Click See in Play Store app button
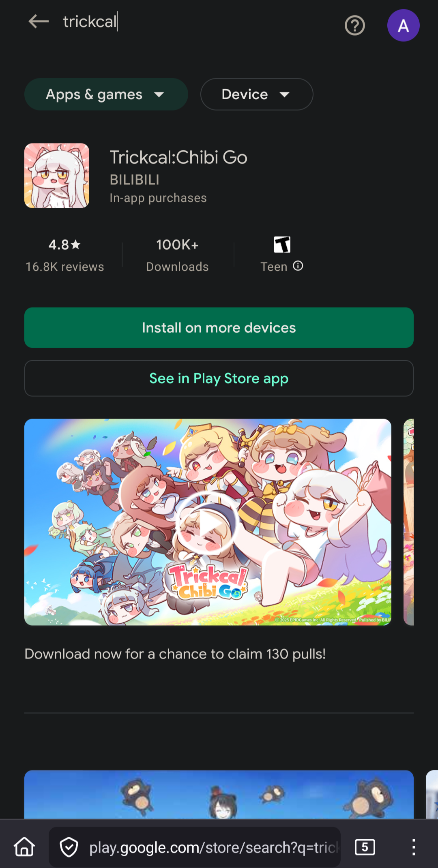This screenshot has width=438, height=868. tap(219, 378)
